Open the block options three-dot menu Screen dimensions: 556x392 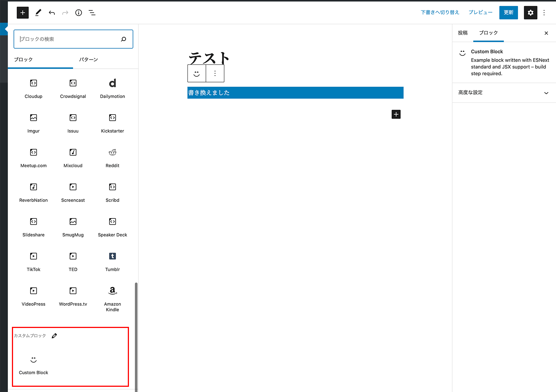coord(215,73)
